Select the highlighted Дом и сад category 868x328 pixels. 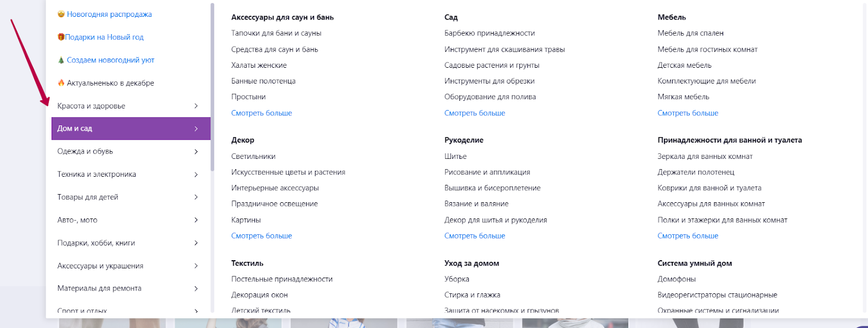point(131,128)
